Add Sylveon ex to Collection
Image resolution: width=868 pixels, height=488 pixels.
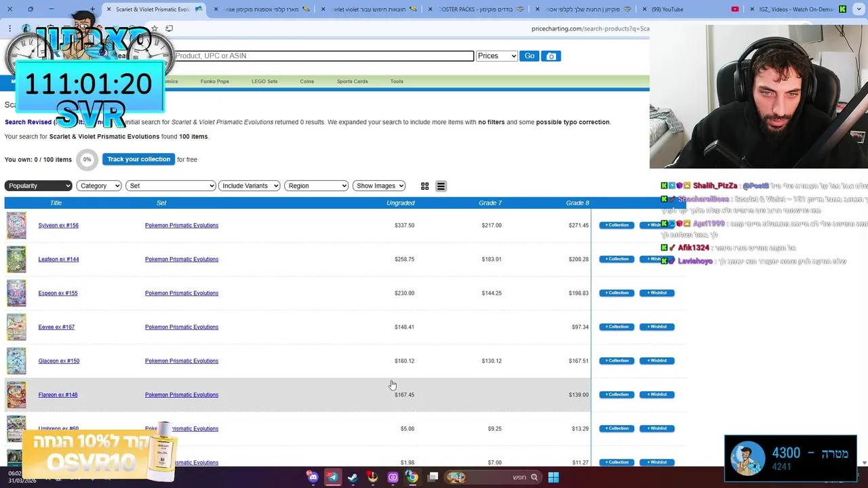point(616,225)
